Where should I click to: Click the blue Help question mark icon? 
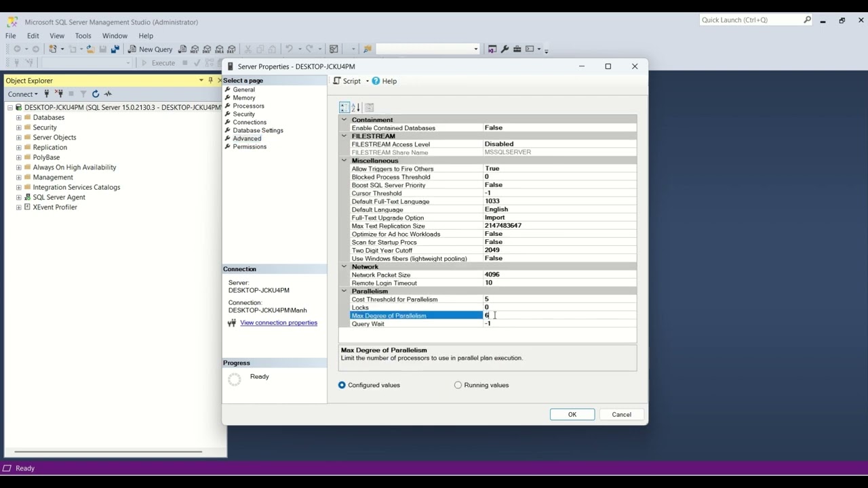376,81
